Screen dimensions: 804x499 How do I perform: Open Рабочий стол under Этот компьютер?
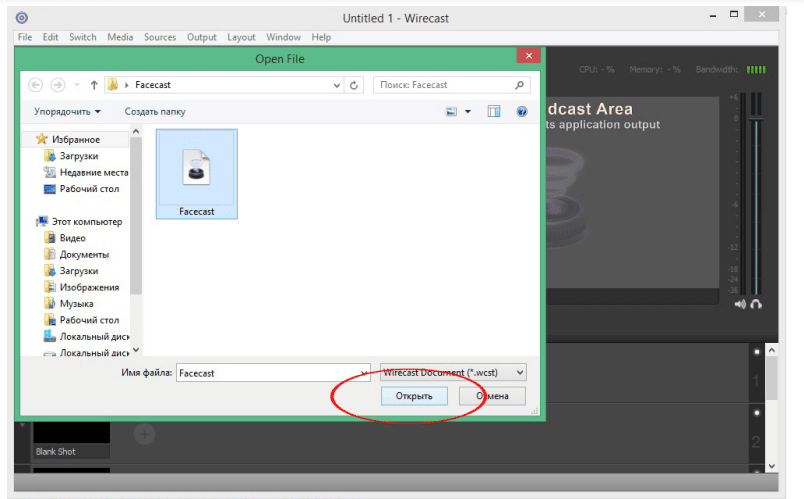(82, 320)
